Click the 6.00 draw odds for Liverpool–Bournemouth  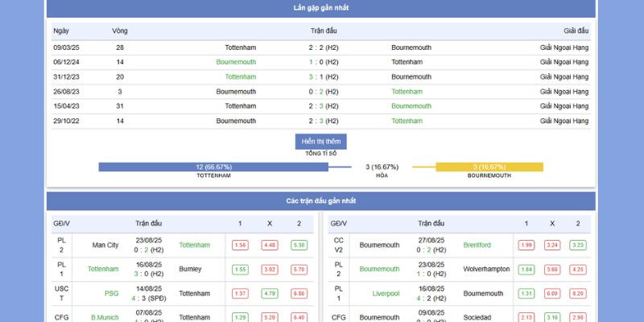(552, 294)
